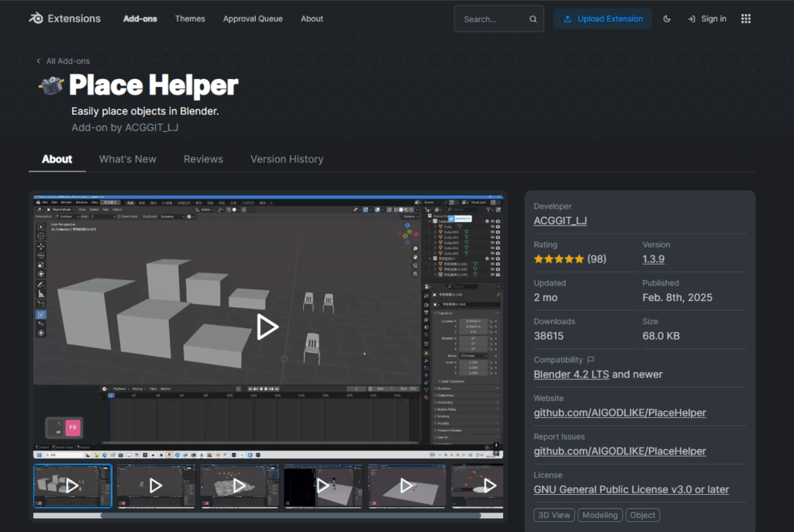Open the Report Issues github link
Viewport: 794px width, 532px height.
[620, 451]
